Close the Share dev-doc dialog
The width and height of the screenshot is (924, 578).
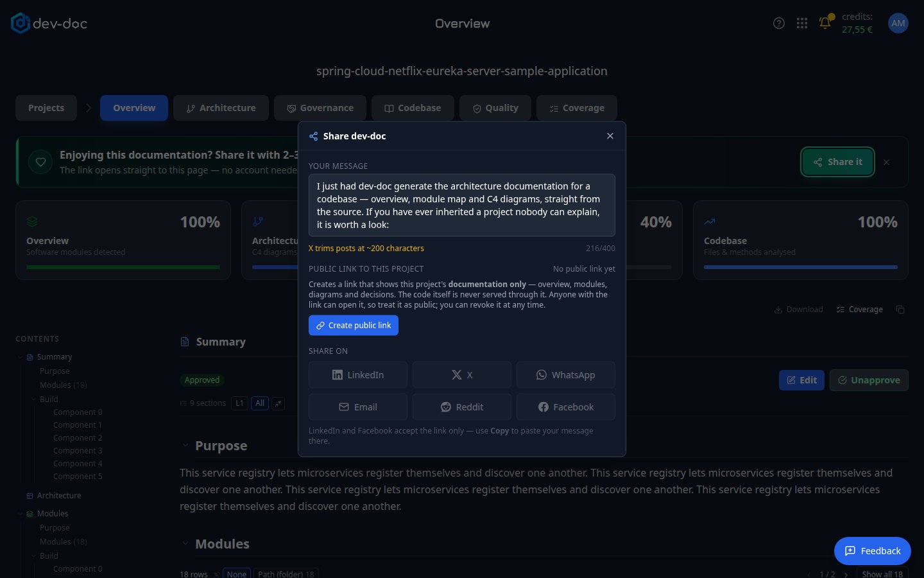[x=610, y=136]
